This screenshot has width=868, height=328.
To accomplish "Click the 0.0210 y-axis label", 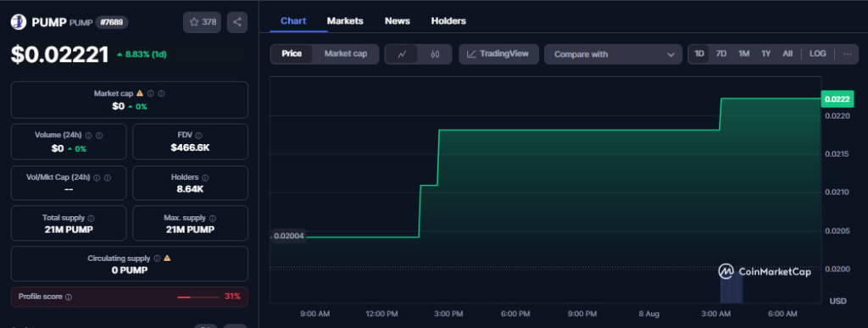I will tap(836, 192).
